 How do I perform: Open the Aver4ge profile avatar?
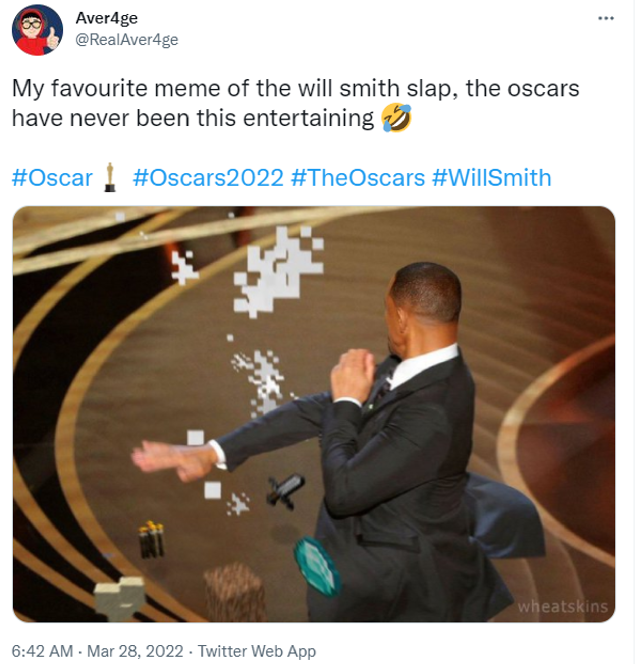coord(37,30)
